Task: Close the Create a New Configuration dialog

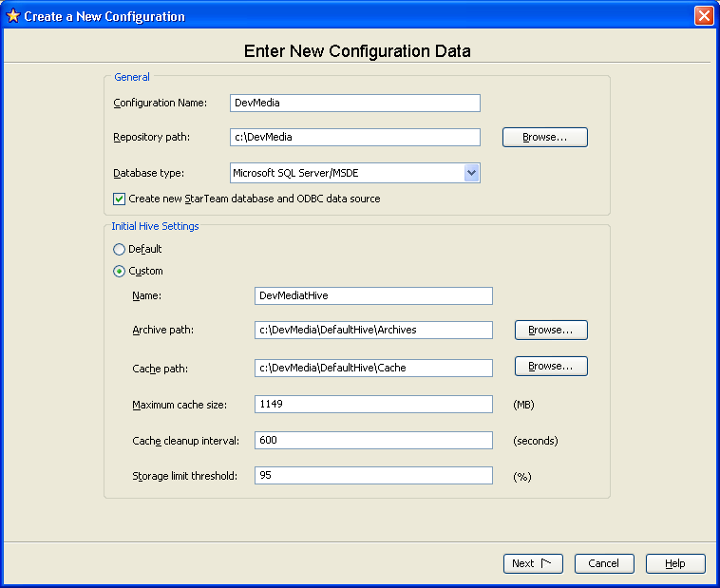Action: (703, 16)
